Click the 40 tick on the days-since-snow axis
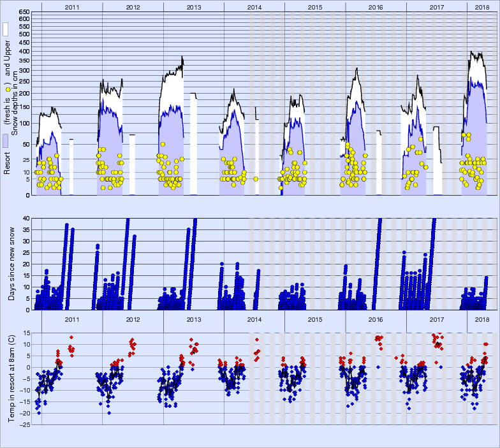The width and height of the screenshot is (500, 448). pos(26,218)
